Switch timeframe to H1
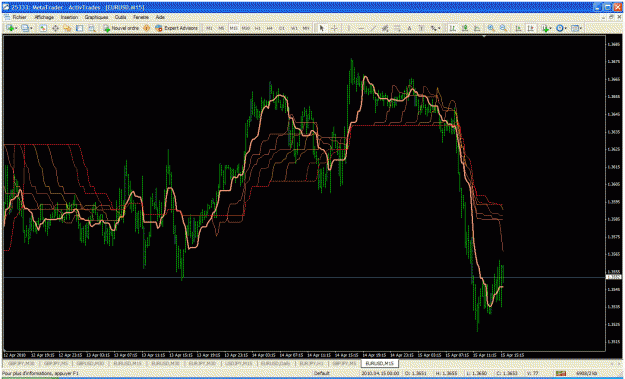625x379 pixels. click(x=258, y=28)
